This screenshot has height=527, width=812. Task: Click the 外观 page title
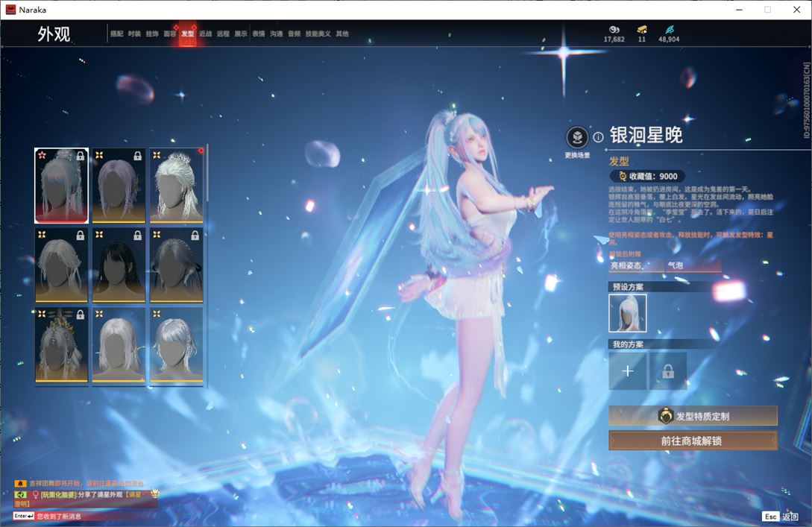click(x=54, y=34)
